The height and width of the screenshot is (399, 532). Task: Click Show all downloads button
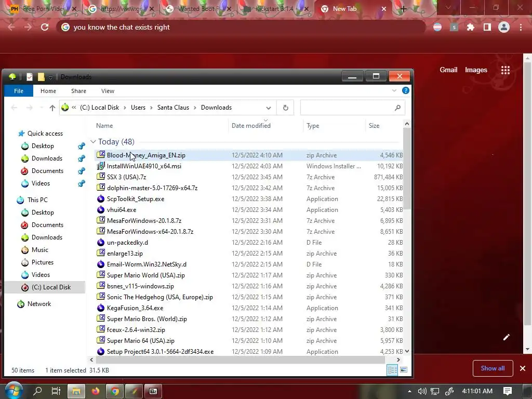[x=493, y=368]
